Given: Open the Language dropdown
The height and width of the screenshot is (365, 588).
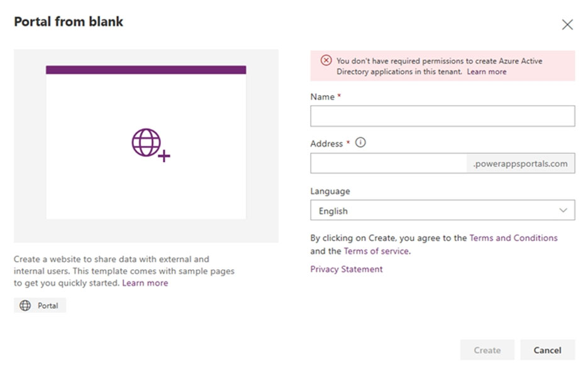Looking at the screenshot, I should coord(443,210).
